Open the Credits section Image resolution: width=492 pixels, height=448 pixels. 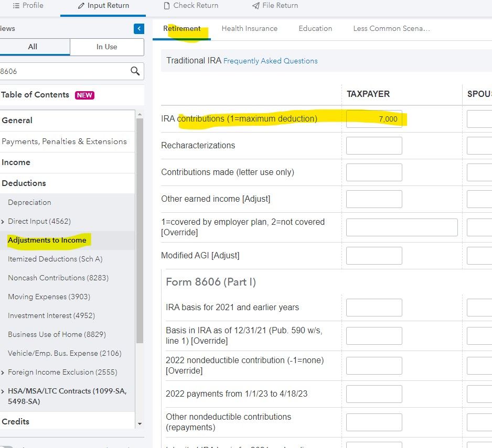click(x=16, y=421)
